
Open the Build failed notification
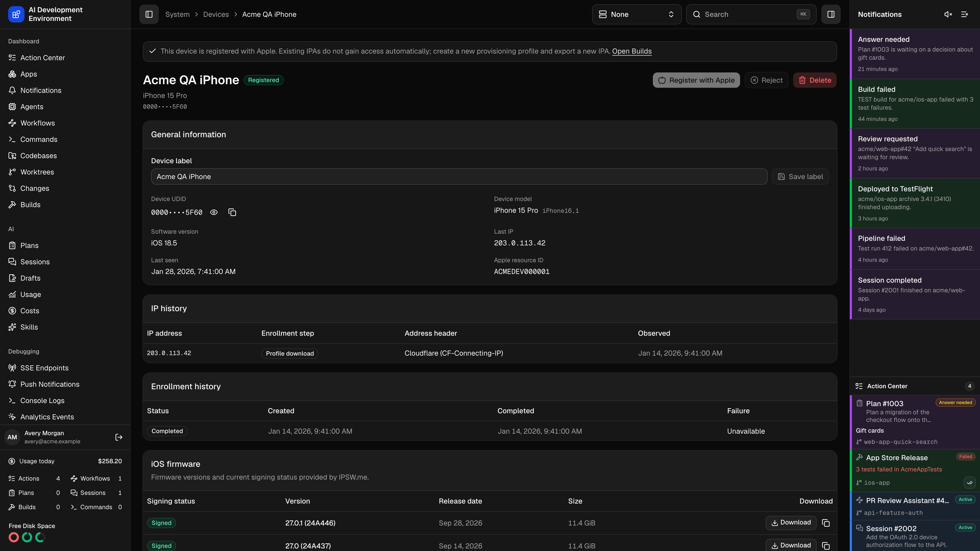pos(915,103)
